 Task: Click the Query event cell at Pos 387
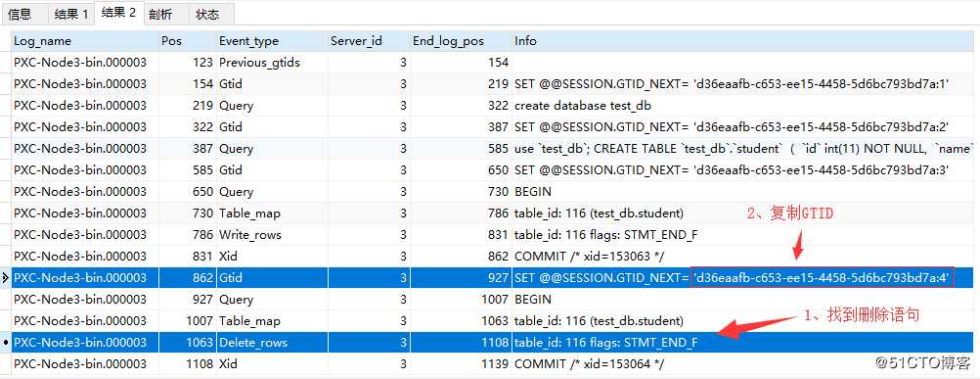pyautogui.click(x=272, y=149)
